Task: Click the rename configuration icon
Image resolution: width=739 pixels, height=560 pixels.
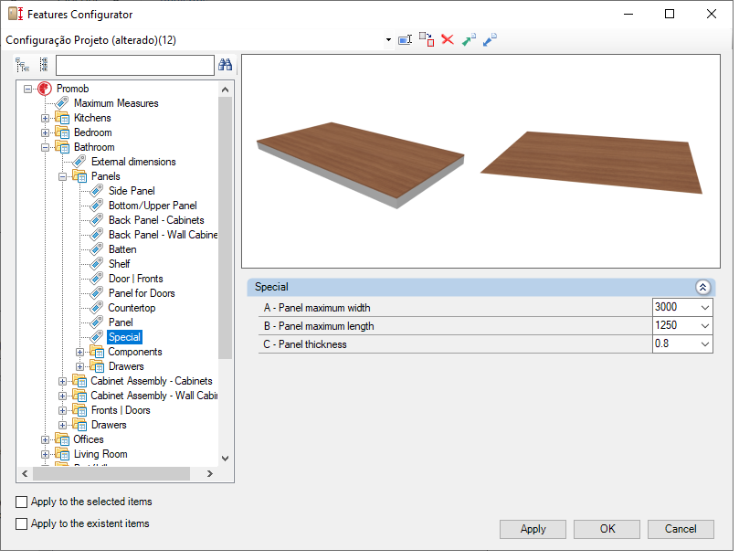Action: click(405, 40)
